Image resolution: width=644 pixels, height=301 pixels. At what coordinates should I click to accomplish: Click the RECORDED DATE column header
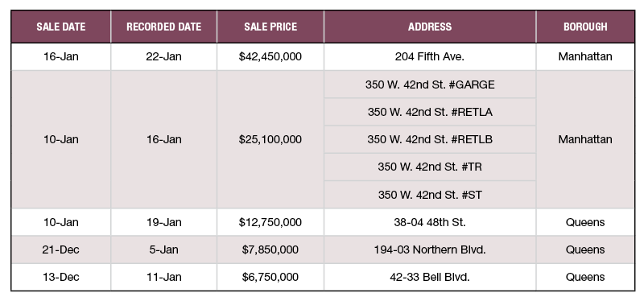tap(164, 27)
